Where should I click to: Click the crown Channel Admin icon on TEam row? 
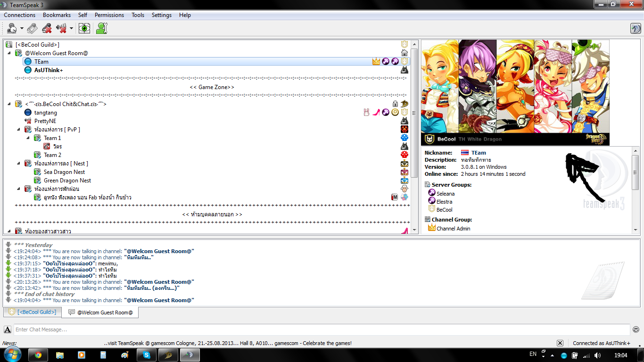[x=376, y=62]
